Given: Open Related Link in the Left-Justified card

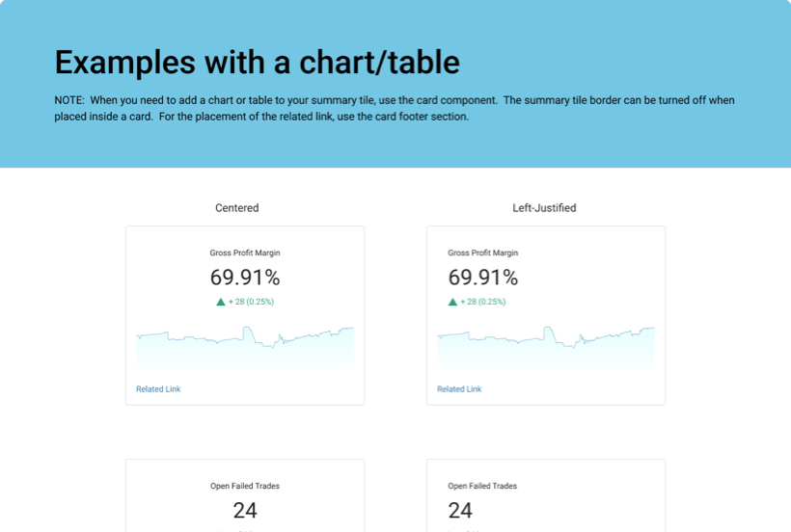Looking at the screenshot, I should tap(459, 389).
